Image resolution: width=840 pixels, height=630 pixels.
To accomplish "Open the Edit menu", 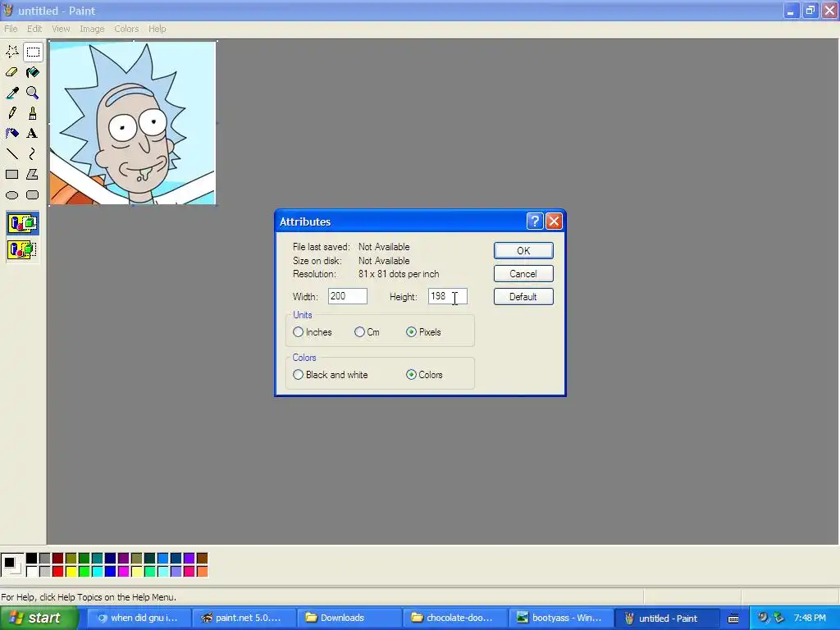I will tap(34, 29).
